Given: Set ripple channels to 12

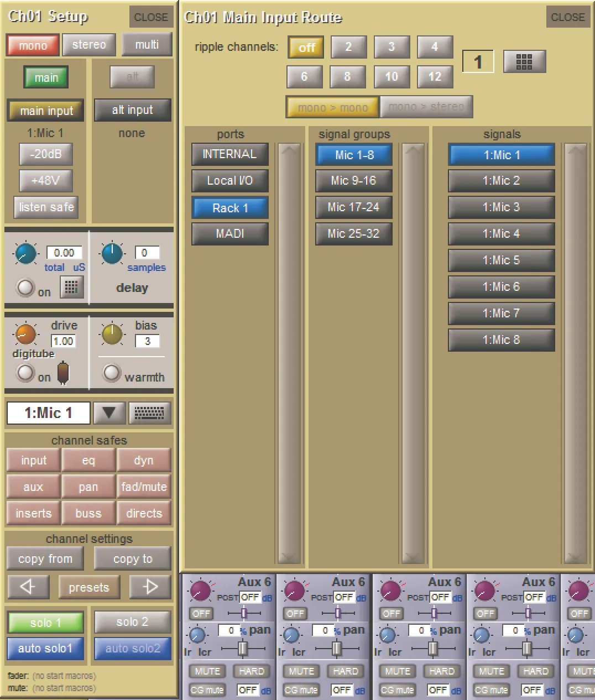Looking at the screenshot, I should point(435,76).
